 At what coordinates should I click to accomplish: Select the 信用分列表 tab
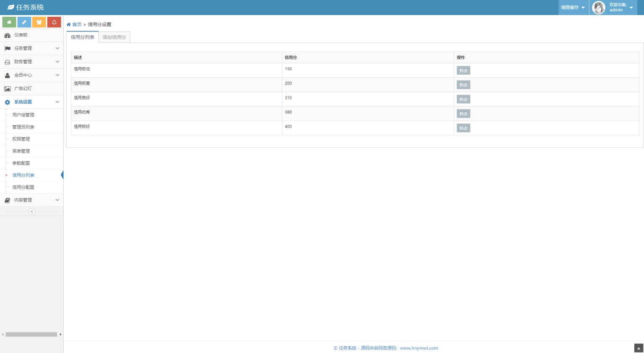coord(83,37)
